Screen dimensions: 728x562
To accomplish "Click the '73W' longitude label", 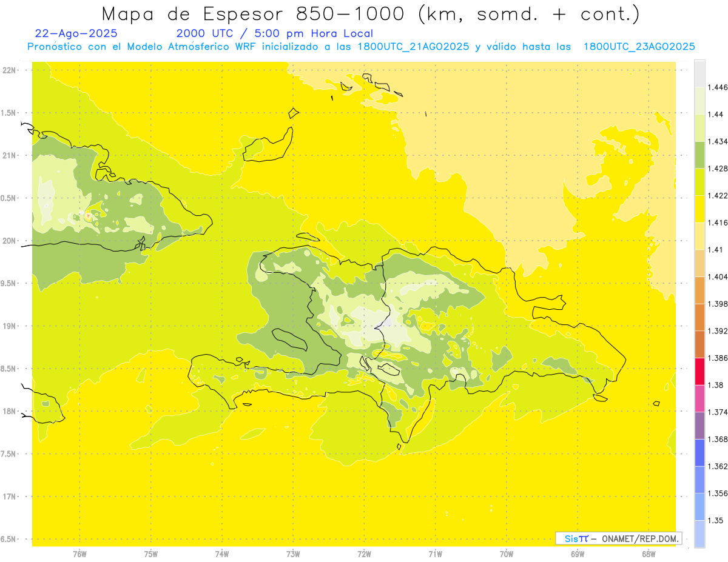I will pyautogui.click(x=293, y=554).
